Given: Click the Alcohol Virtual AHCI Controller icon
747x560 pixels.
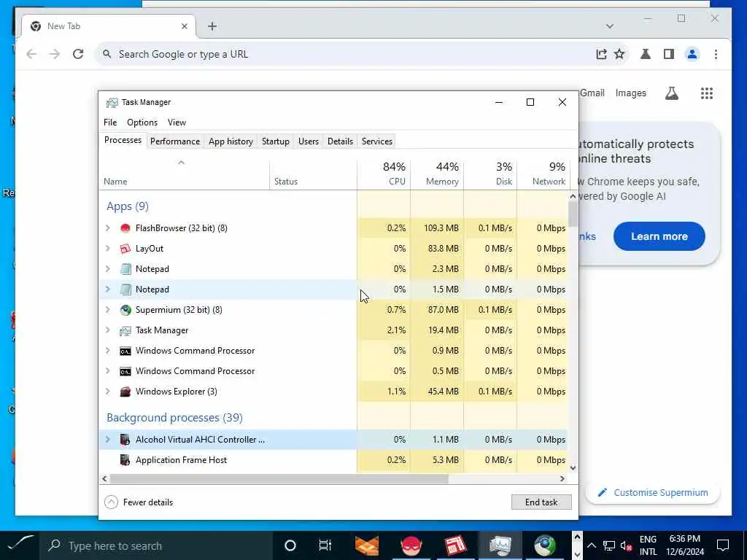Looking at the screenshot, I should click(x=125, y=440).
